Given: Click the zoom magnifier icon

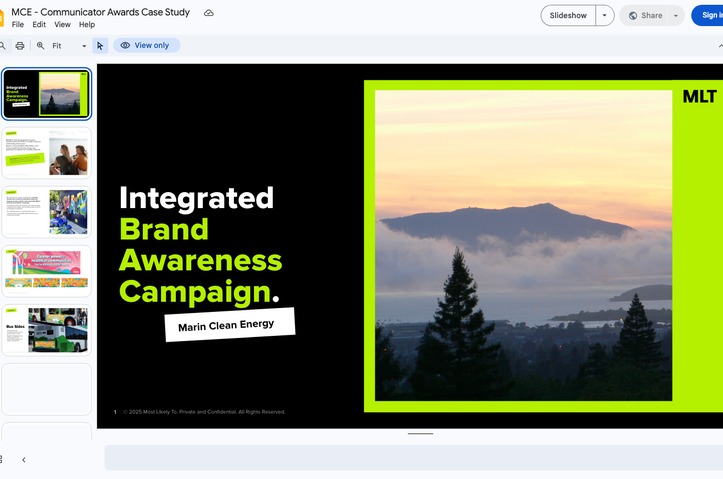Looking at the screenshot, I should click(x=41, y=46).
